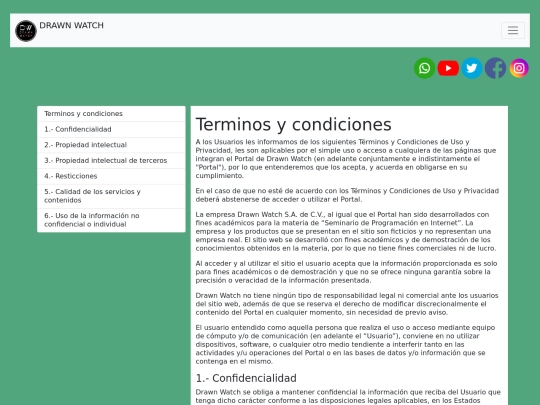Expand the hamburger navigation menu
The height and width of the screenshot is (405, 540).
(x=513, y=30)
